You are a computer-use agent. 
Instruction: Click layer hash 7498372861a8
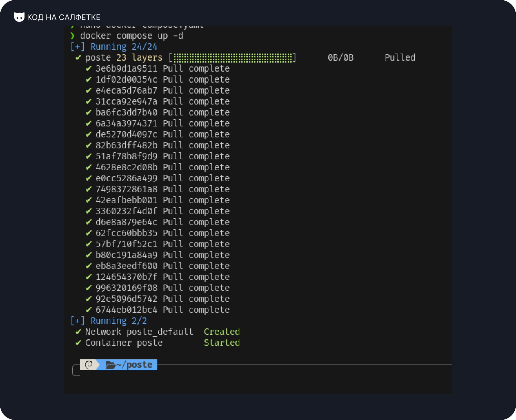(x=126, y=189)
